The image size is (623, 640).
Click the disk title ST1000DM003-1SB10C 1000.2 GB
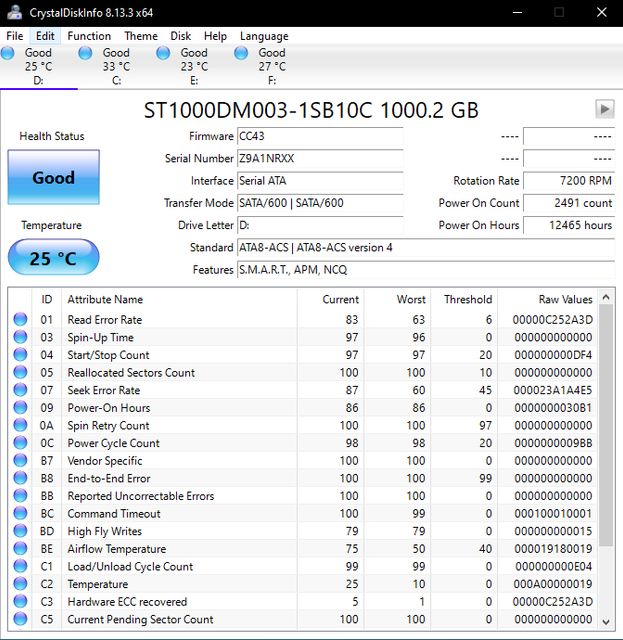coord(311,110)
